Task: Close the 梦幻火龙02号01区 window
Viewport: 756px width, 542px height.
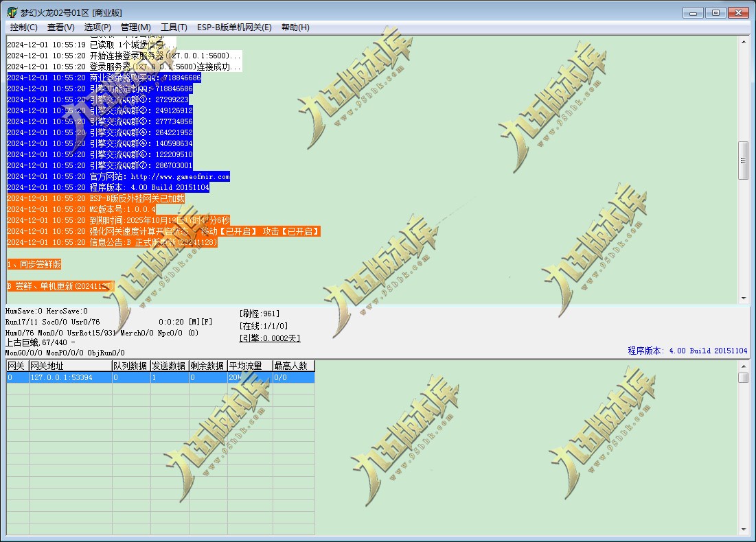Action: (x=738, y=12)
